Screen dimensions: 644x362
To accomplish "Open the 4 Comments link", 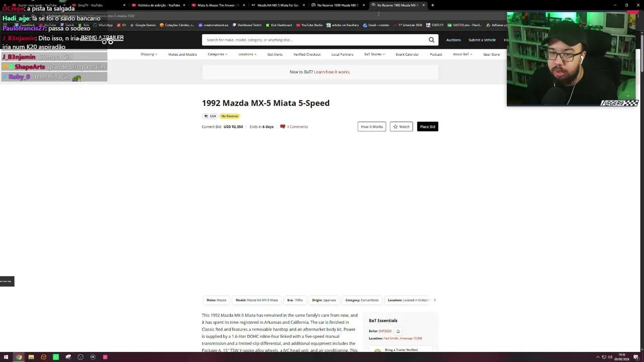I will [x=297, y=127].
